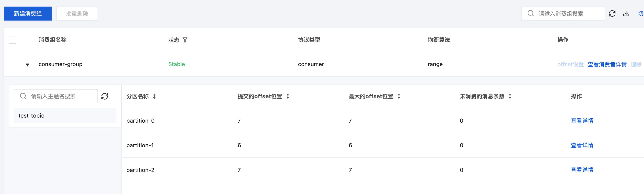Open the status column filter icon
The height and width of the screenshot is (194, 644).
click(185, 40)
